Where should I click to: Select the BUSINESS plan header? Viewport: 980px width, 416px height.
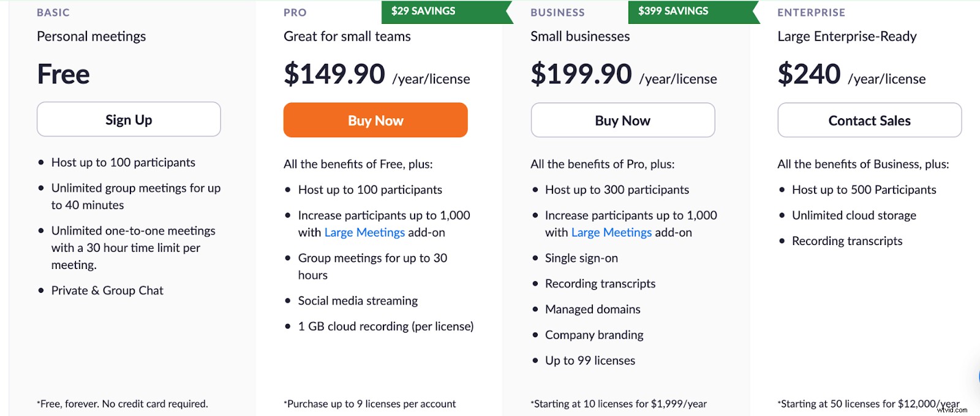click(556, 12)
